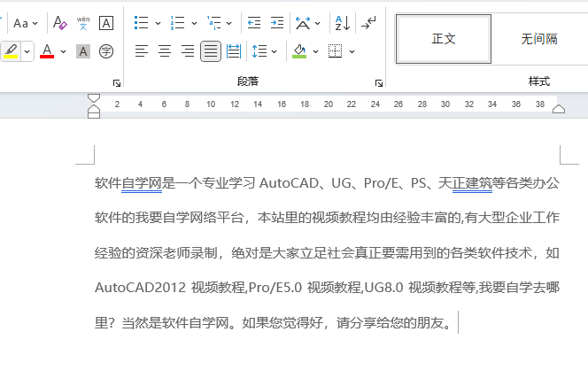Apply bulleted list
Screen dimensions: 588x378
point(142,23)
